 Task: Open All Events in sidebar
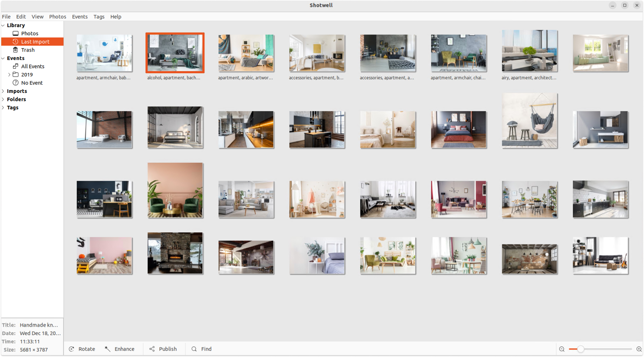click(x=33, y=66)
